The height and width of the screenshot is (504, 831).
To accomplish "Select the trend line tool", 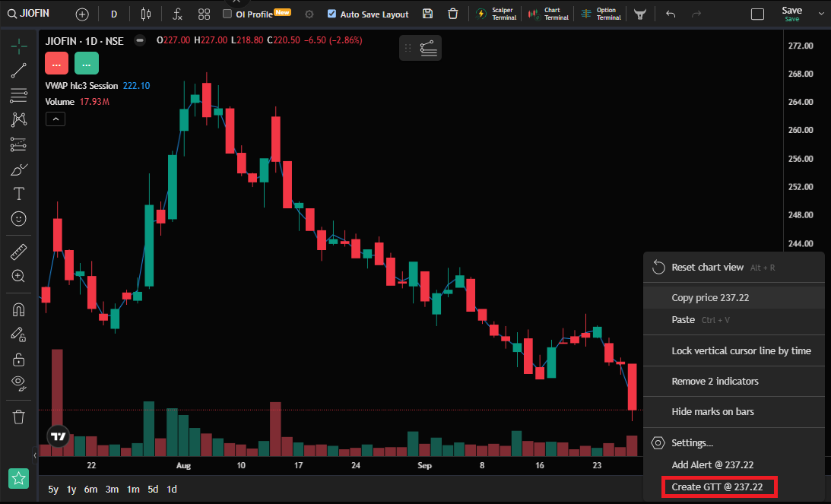I will pos(19,71).
